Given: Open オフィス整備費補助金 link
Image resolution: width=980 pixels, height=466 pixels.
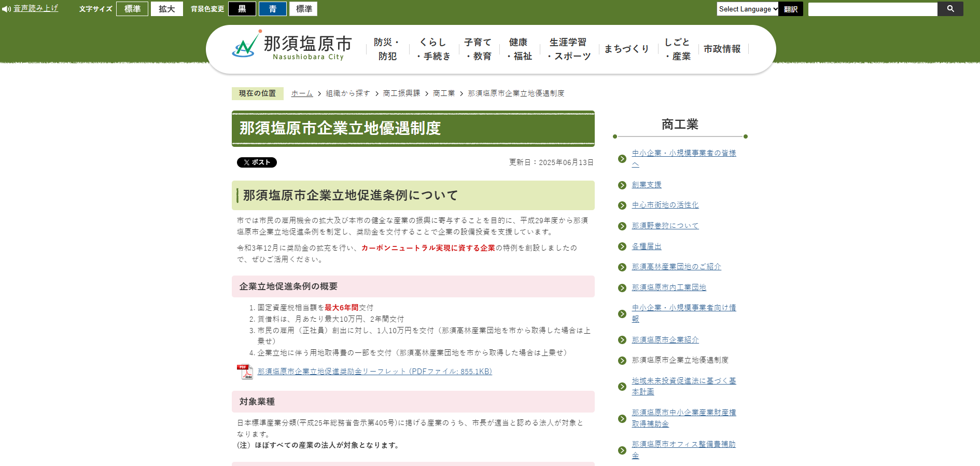Looking at the screenshot, I should (x=684, y=450).
